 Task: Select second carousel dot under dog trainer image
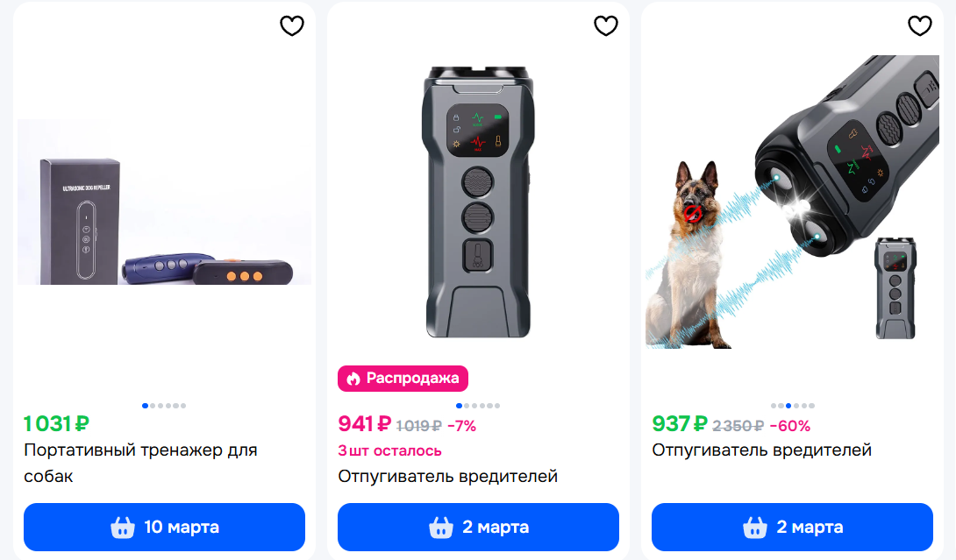[x=153, y=406]
